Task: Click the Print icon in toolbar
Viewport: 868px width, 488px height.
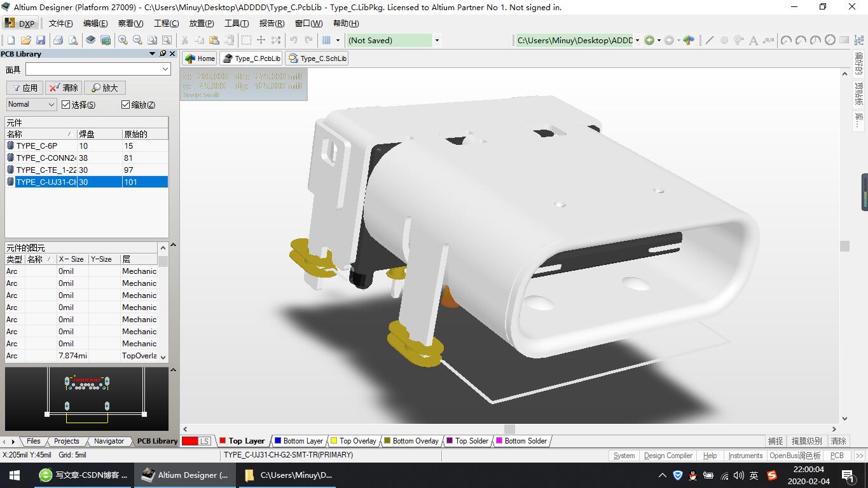Action: 58,40
